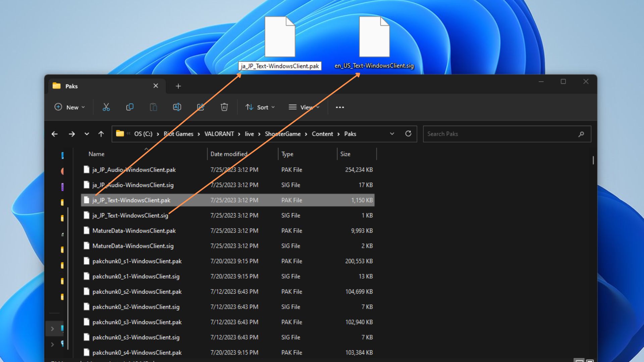Expand the upper navigation pane chevron
Viewport: 644px width, 362px height.
[52, 329]
